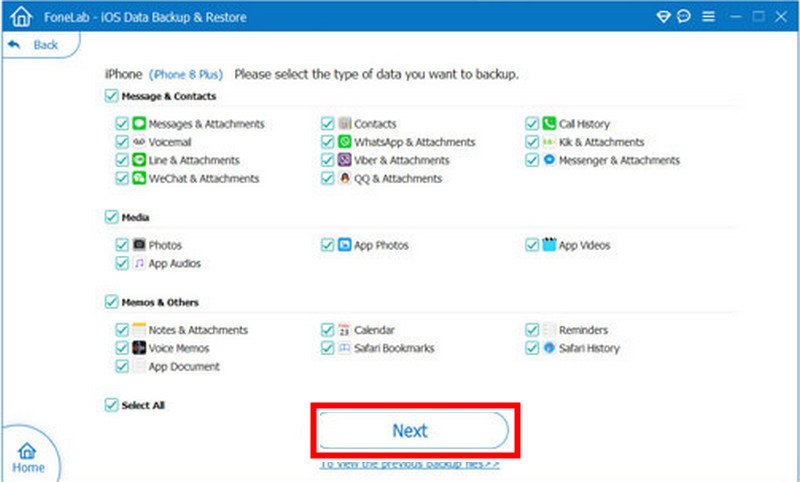Viewport: 800px width, 482px height.
Task: Uncheck the App Photos checkbox
Action: tap(328, 245)
